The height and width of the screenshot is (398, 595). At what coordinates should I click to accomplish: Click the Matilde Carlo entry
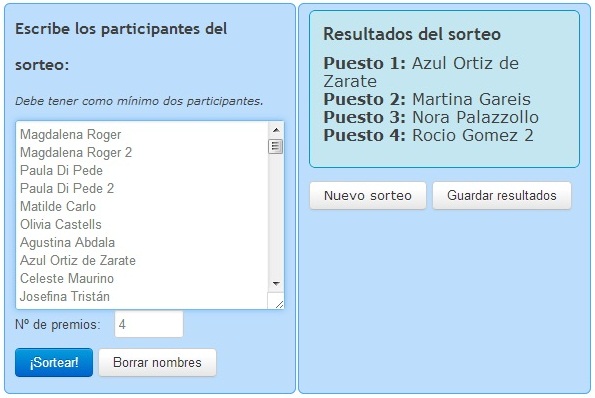tap(58, 206)
